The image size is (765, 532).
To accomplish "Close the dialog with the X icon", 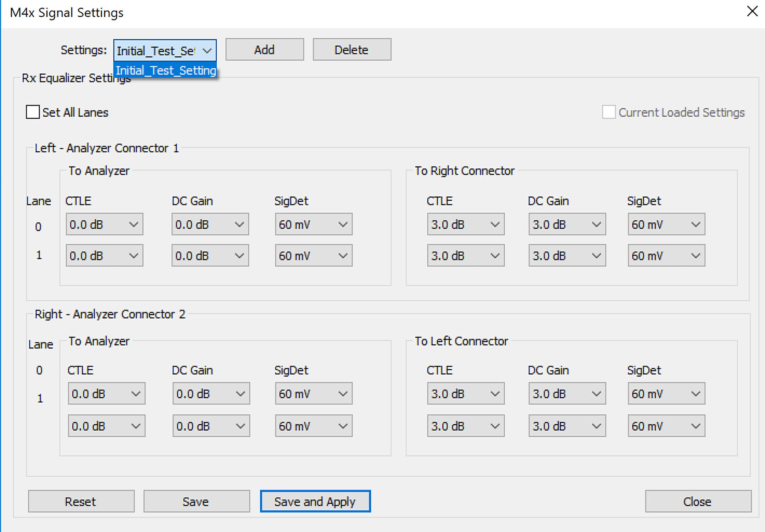I will tap(752, 11).
